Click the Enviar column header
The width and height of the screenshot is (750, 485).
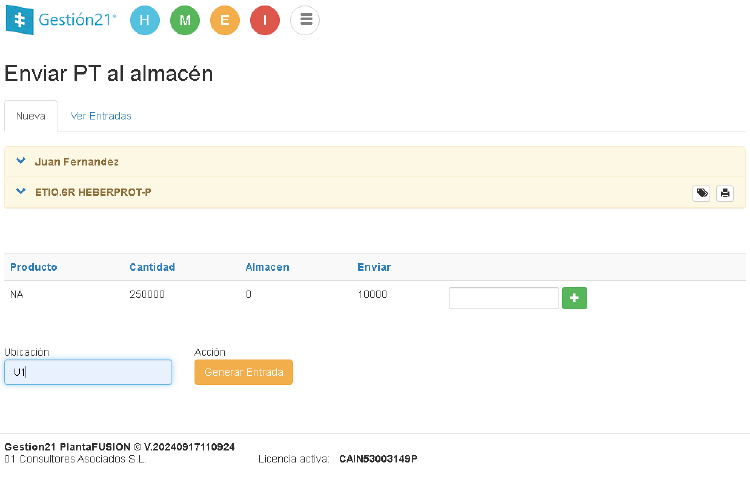pos(374,267)
